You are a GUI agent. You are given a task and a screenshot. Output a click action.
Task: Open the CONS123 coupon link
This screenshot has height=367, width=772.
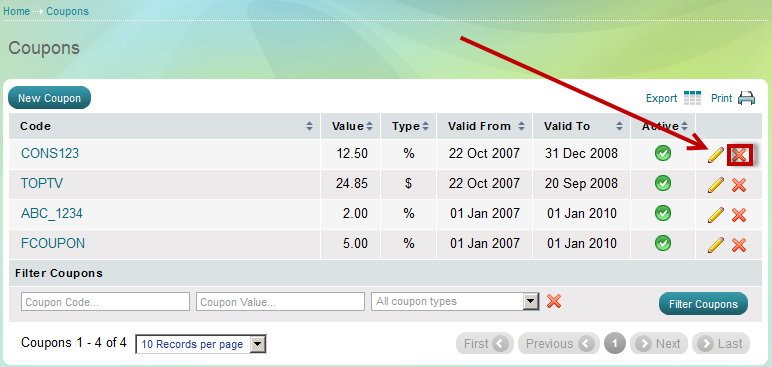(x=50, y=154)
